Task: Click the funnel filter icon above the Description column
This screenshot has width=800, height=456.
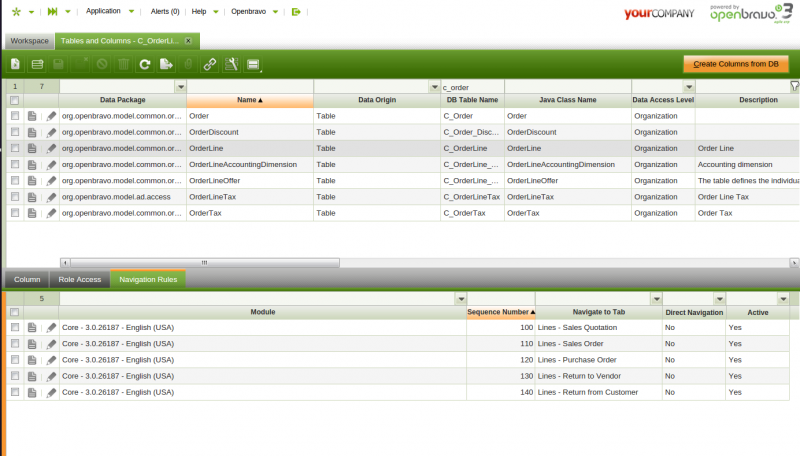Action: click(x=794, y=87)
